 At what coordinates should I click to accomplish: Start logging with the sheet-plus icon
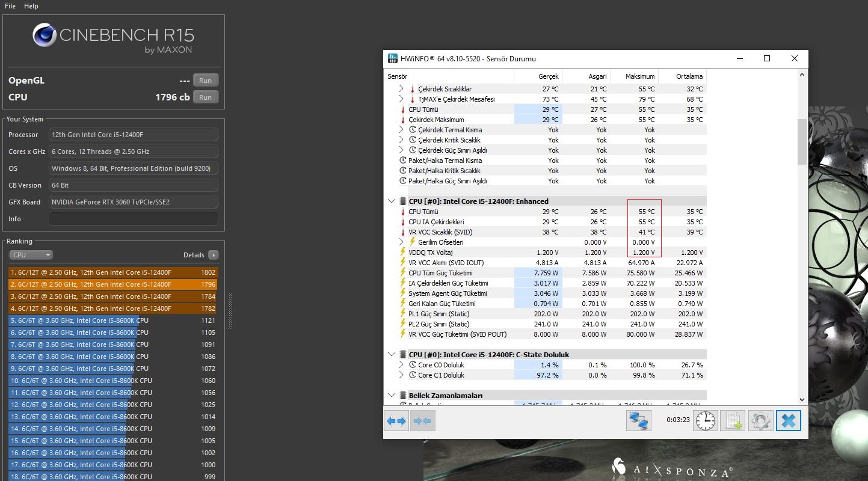click(733, 421)
